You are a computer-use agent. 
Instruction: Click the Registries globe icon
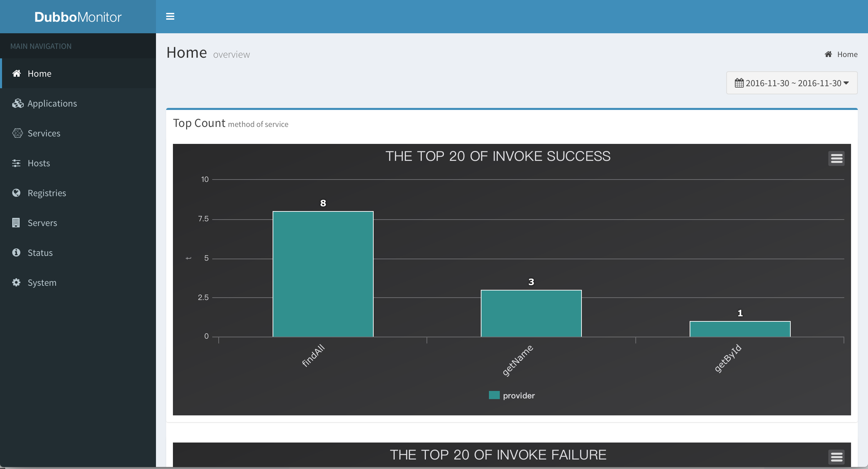(16, 193)
